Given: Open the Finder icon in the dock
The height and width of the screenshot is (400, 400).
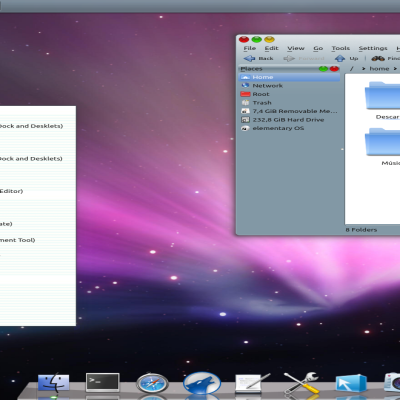Looking at the screenshot, I should tap(54, 382).
